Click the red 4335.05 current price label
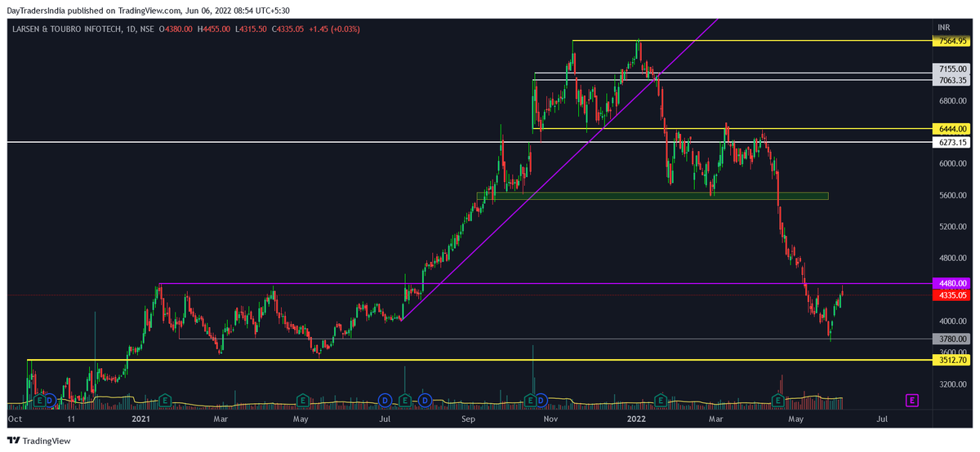 [x=952, y=295]
